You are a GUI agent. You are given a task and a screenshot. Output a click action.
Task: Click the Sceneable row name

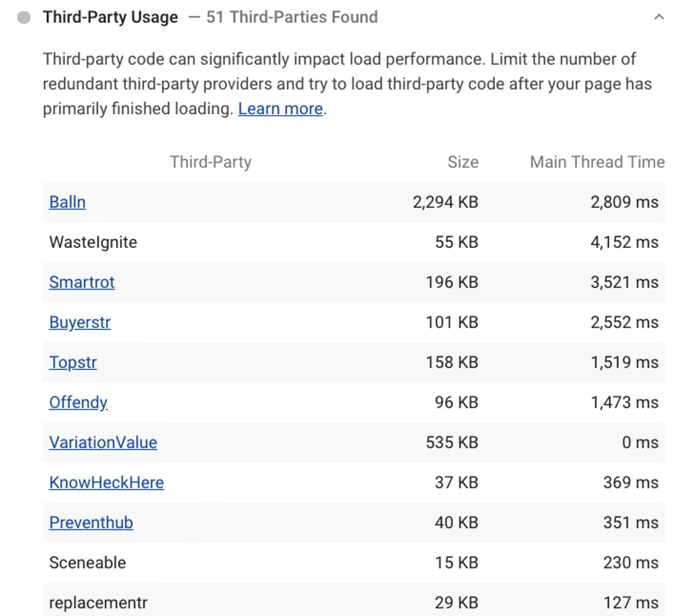point(87,563)
